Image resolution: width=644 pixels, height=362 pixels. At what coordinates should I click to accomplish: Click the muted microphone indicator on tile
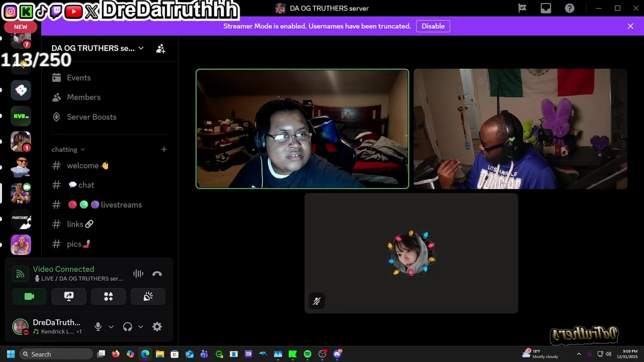click(x=316, y=301)
